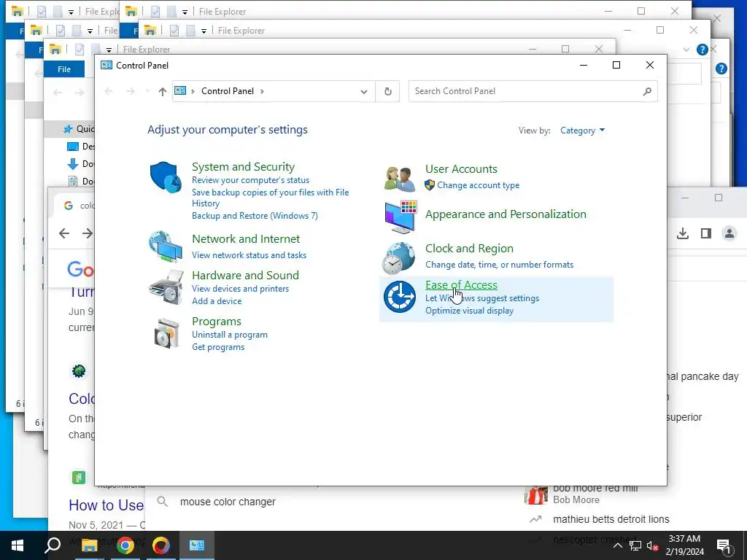Open the Windows Start menu
Image resolution: width=747 pixels, height=560 pixels.
(18, 545)
